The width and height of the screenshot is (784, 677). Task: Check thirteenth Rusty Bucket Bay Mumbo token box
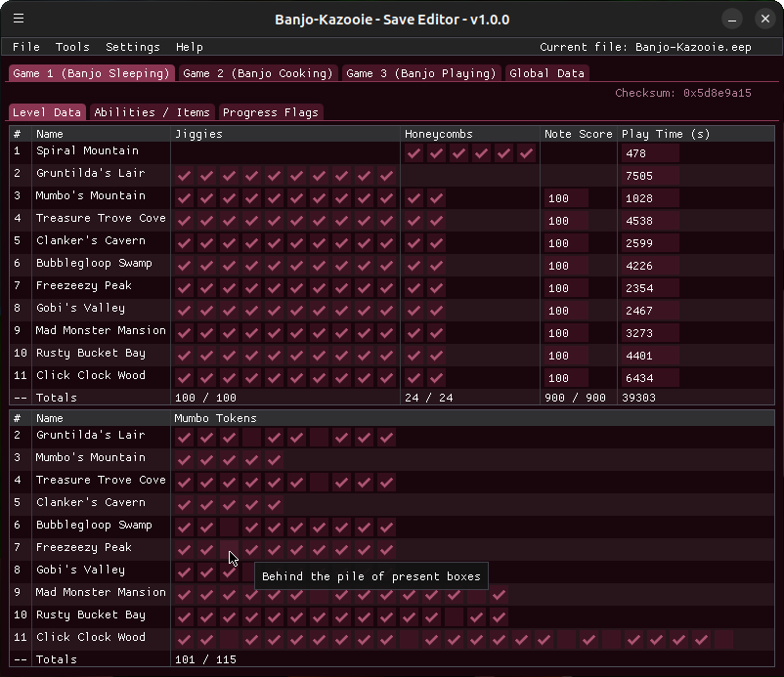tap(455, 617)
